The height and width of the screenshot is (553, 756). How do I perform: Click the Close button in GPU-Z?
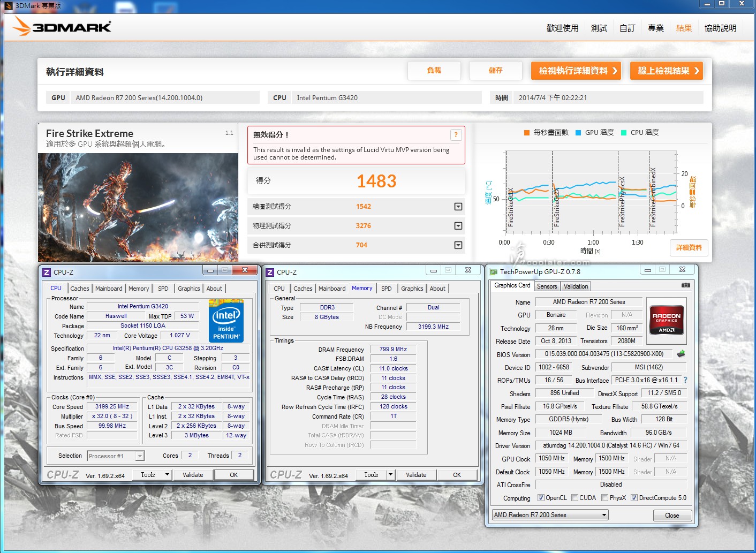(x=672, y=516)
